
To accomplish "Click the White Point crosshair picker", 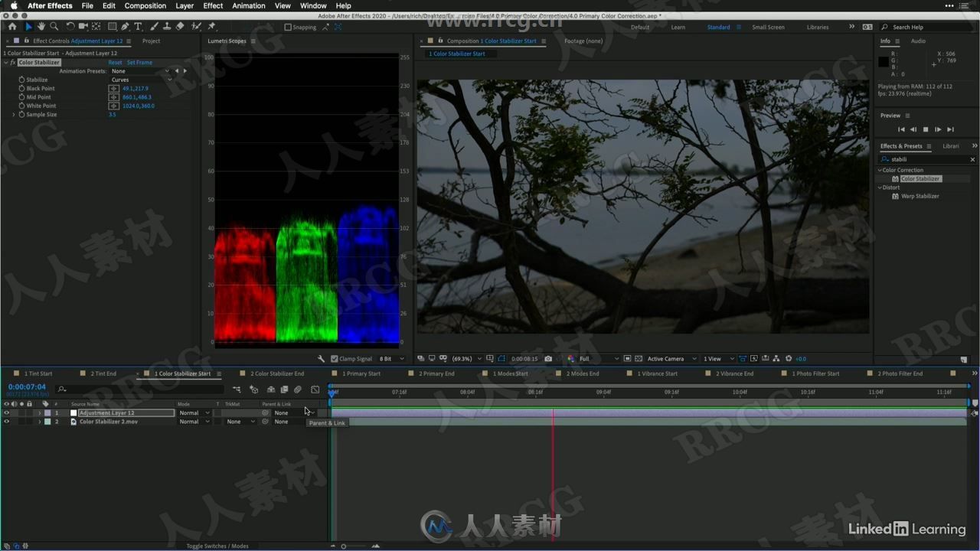I will click(113, 106).
